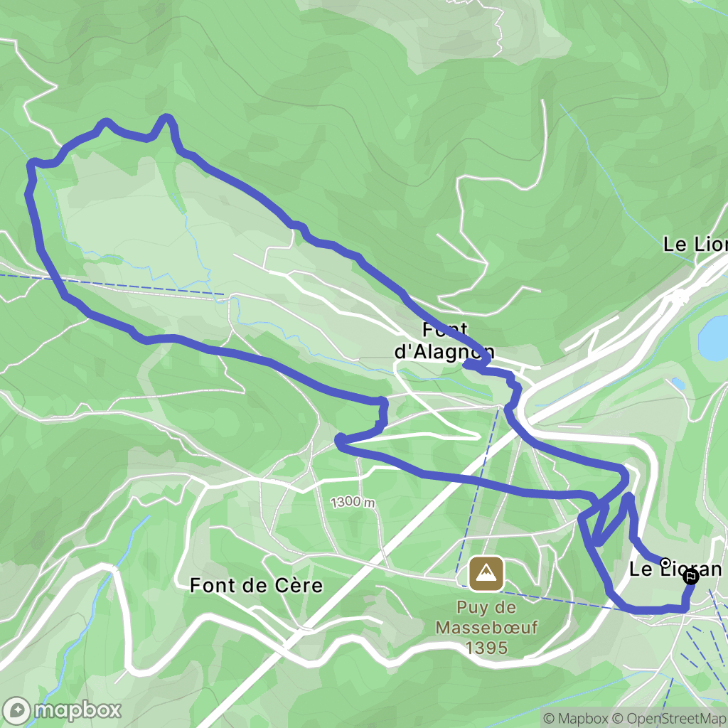This screenshot has width=728, height=728.
Task: Click the Font d'Alagnon place label
Action: [444, 341]
